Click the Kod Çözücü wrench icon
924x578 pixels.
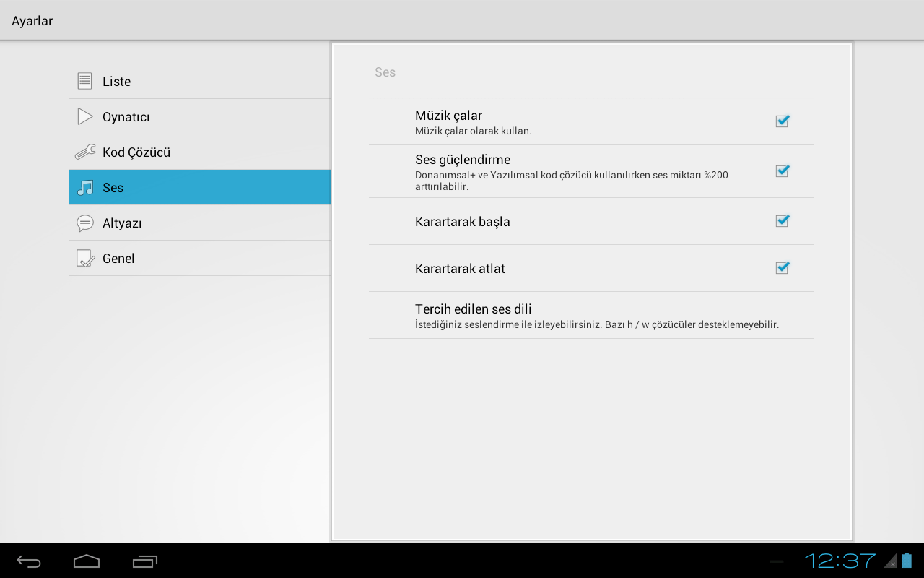[x=85, y=152]
